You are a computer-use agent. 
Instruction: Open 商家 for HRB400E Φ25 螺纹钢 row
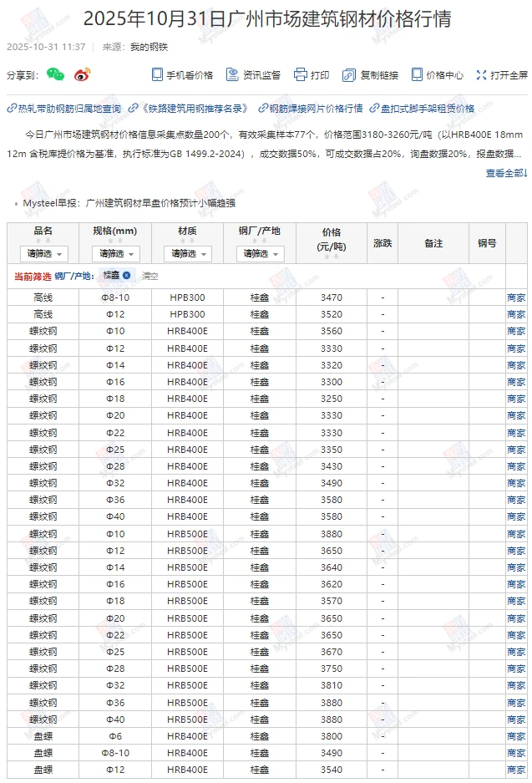(x=516, y=450)
